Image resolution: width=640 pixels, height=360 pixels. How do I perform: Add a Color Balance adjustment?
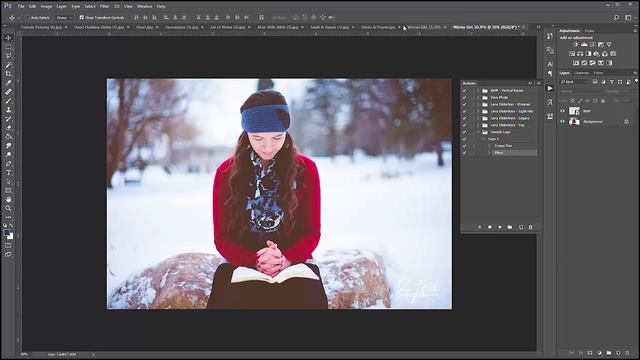point(580,54)
